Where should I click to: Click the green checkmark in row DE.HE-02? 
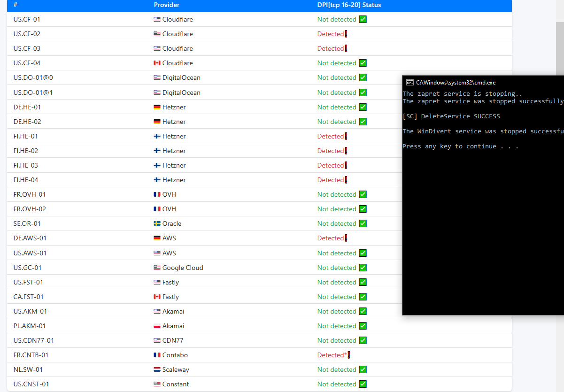pyautogui.click(x=363, y=122)
